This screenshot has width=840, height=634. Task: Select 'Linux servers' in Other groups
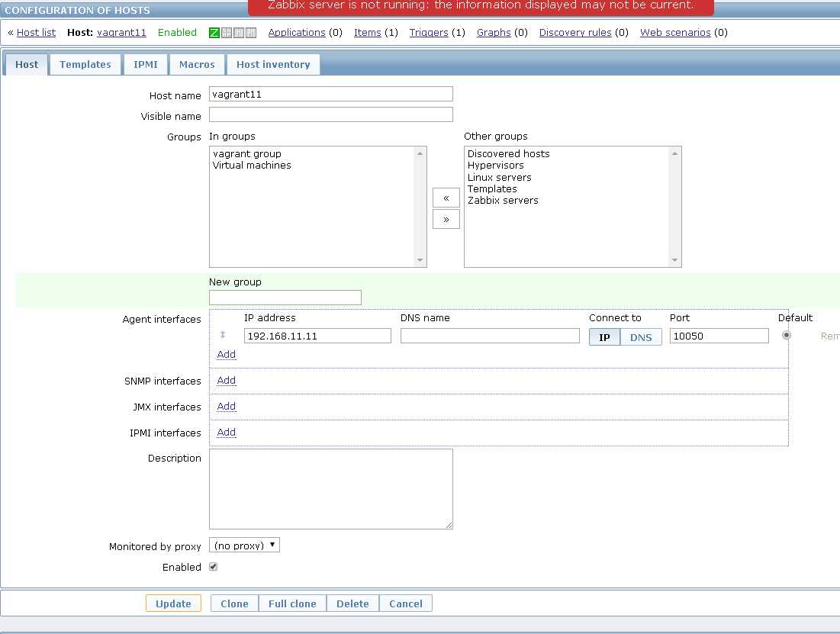pyautogui.click(x=499, y=177)
